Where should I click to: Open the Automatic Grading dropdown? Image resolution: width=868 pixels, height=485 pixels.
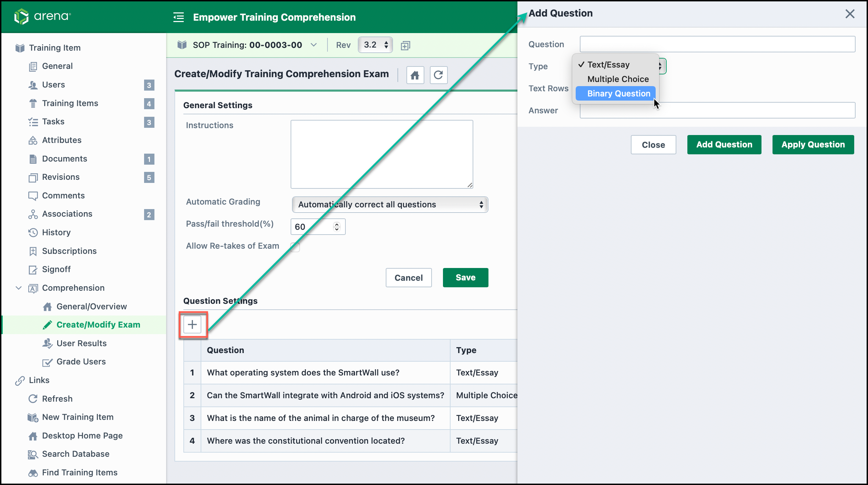[390, 205]
